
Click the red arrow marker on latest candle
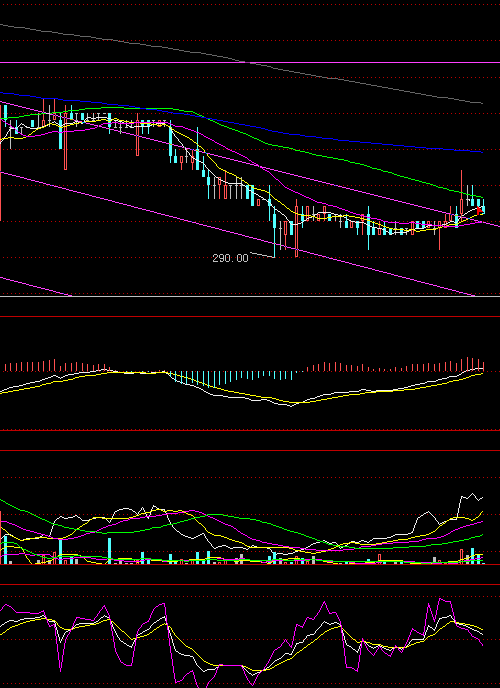click(479, 210)
